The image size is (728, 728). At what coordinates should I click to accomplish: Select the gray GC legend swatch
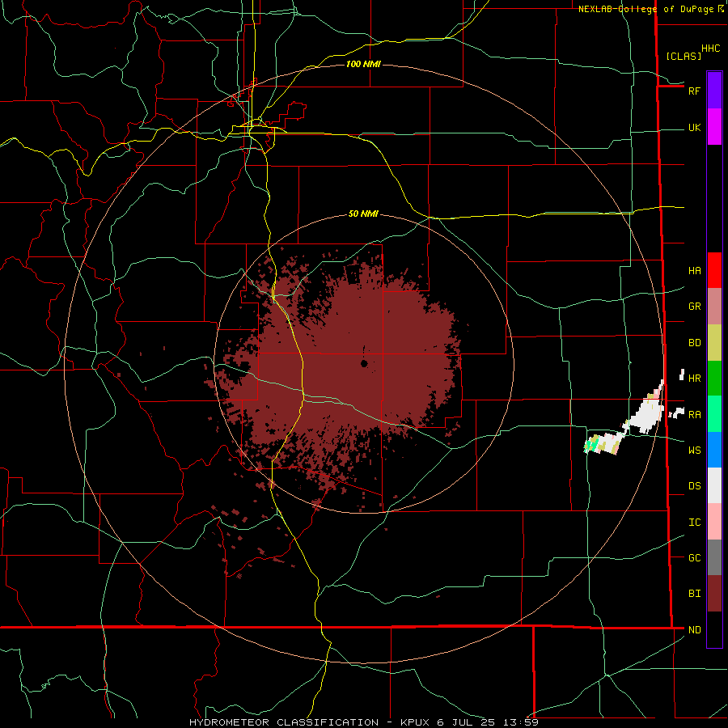[714, 557]
